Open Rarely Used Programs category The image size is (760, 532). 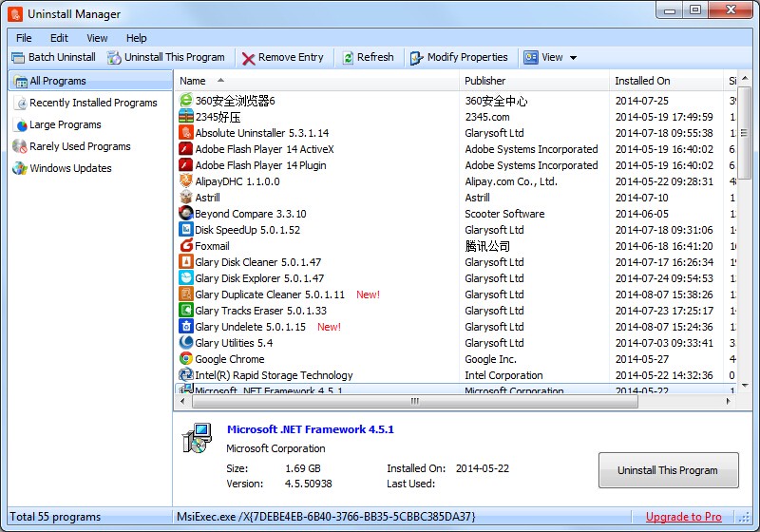(x=80, y=146)
